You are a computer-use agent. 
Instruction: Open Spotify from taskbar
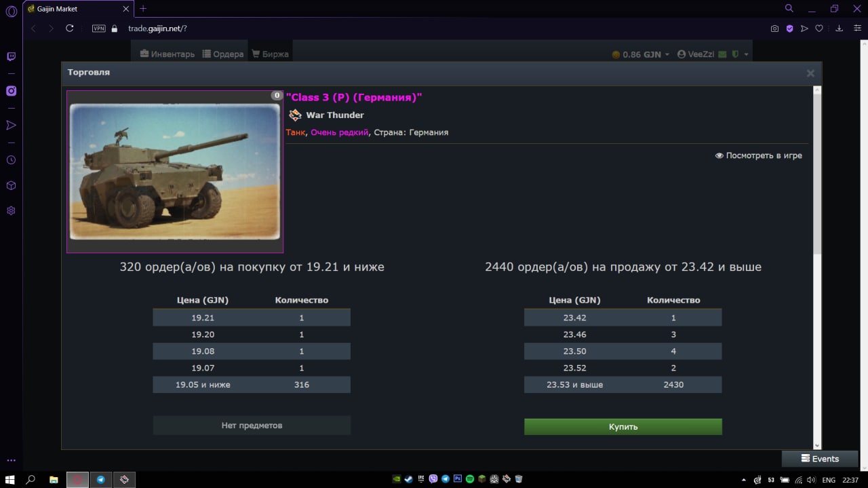click(x=470, y=479)
